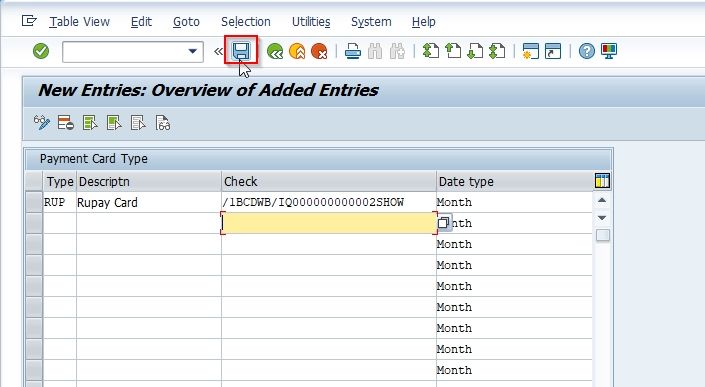The height and width of the screenshot is (387, 705).
Task: Click the F4 value help button beside Check field
Action: click(x=444, y=222)
